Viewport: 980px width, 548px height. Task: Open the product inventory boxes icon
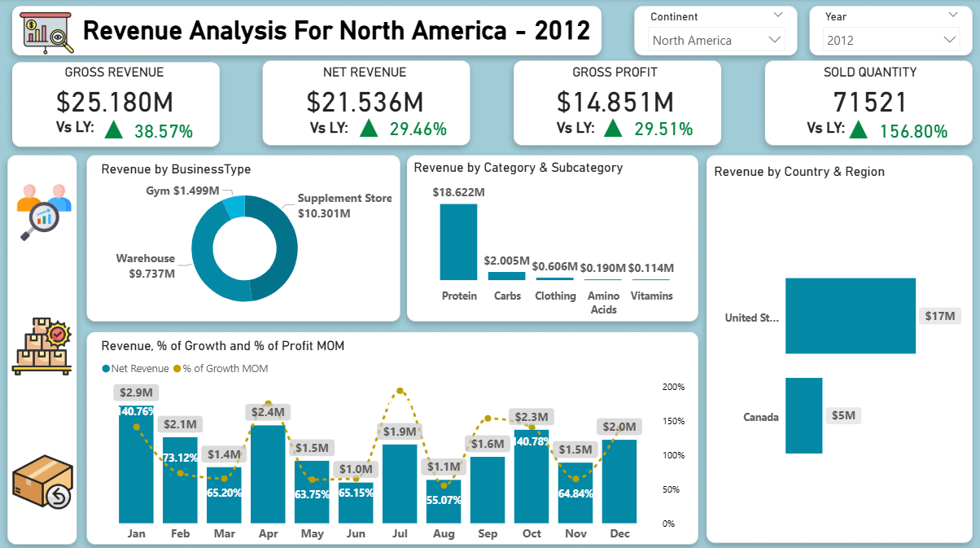pos(42,346)
